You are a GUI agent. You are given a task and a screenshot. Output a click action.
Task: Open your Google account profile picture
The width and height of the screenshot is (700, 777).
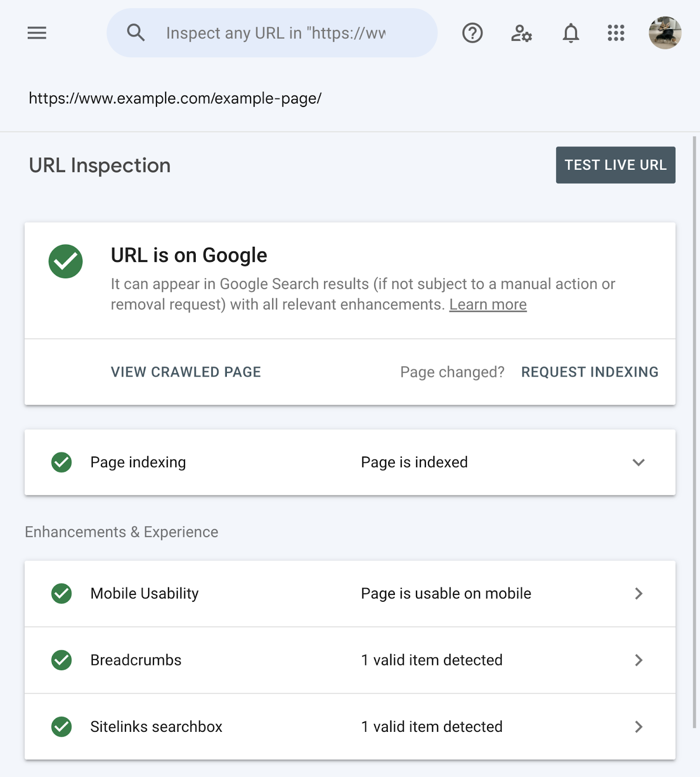tap(665, 33)
